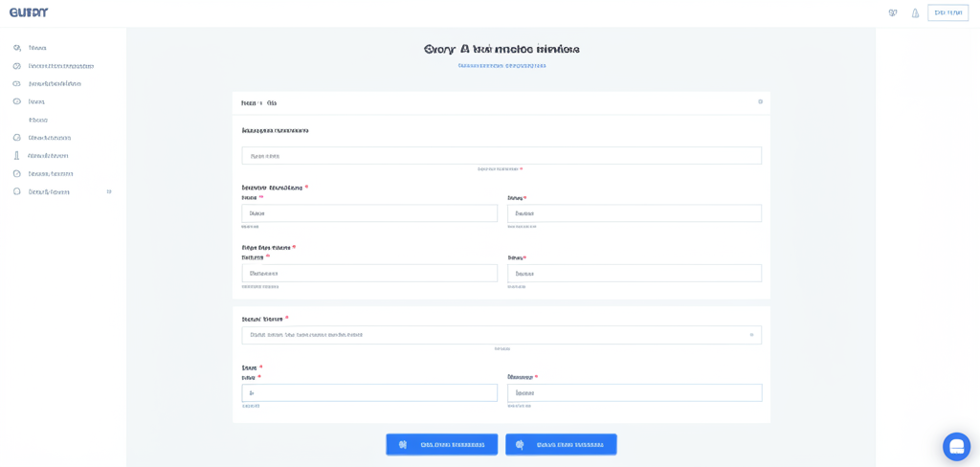Follow the blue link under the page heading

[x=501, y=66]
